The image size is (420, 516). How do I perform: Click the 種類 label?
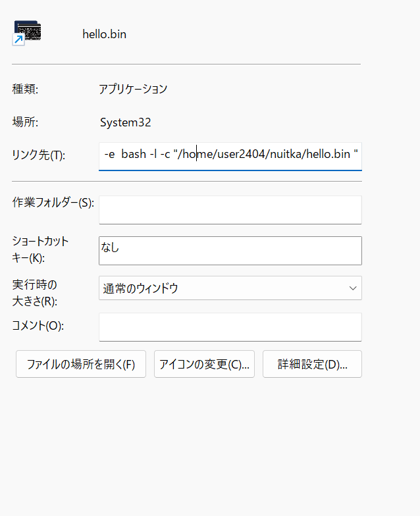coord(25,89)
